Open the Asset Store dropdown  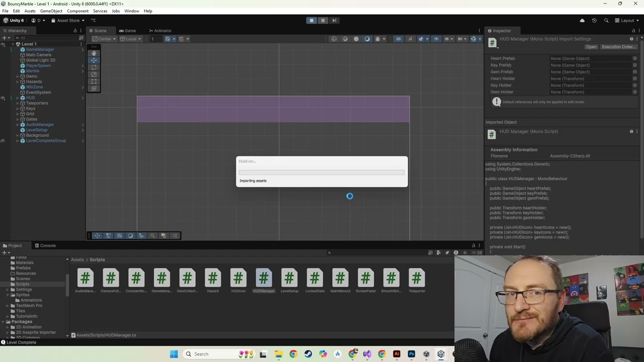[68, 21]
